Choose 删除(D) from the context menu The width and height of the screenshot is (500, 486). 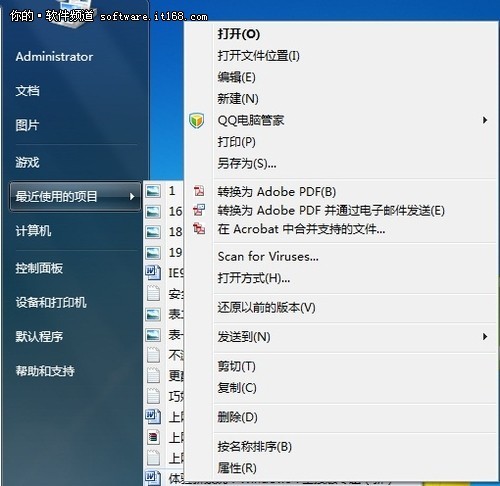[x=238, y=417]
